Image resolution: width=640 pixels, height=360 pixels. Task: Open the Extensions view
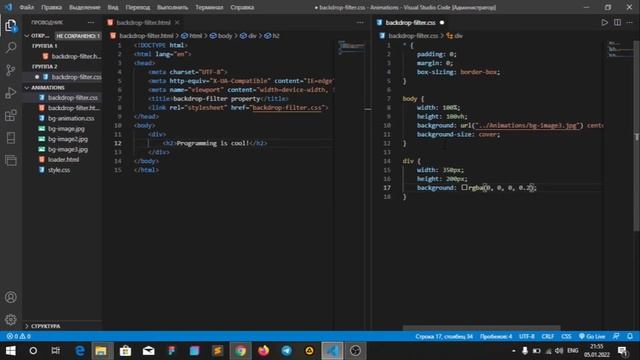click(11, 115)
